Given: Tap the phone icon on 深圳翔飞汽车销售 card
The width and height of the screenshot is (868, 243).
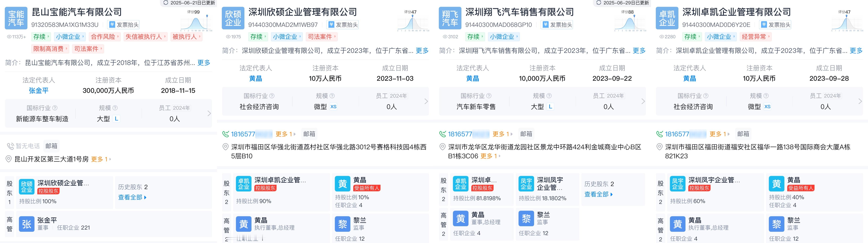Looking at the screenshot, I should 442,134.
